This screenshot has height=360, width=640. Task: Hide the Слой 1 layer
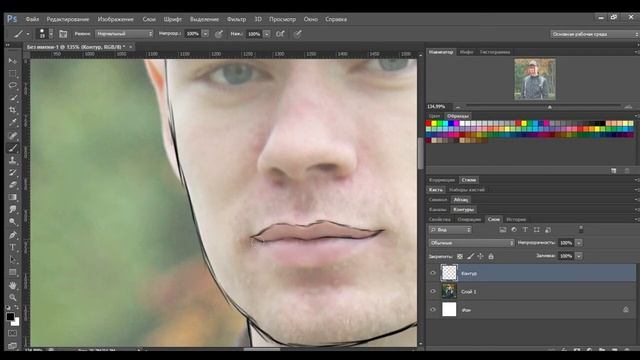click(x=433, y=291)
